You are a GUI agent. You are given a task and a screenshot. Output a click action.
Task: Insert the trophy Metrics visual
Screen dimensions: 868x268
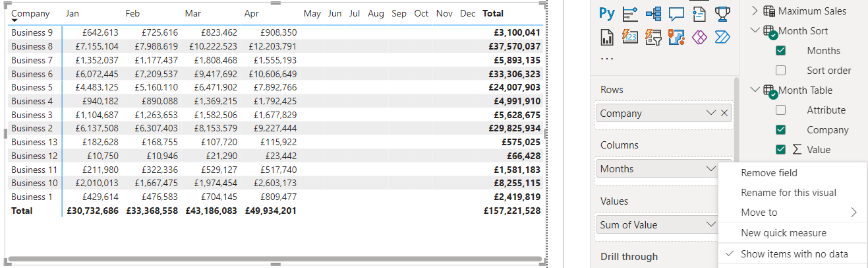click(x=722, y=13)
